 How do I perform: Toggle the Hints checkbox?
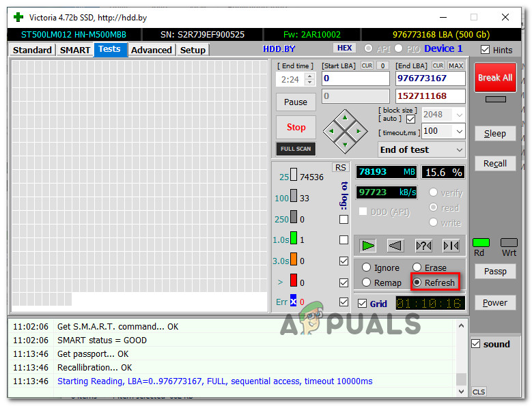point(485,50)
